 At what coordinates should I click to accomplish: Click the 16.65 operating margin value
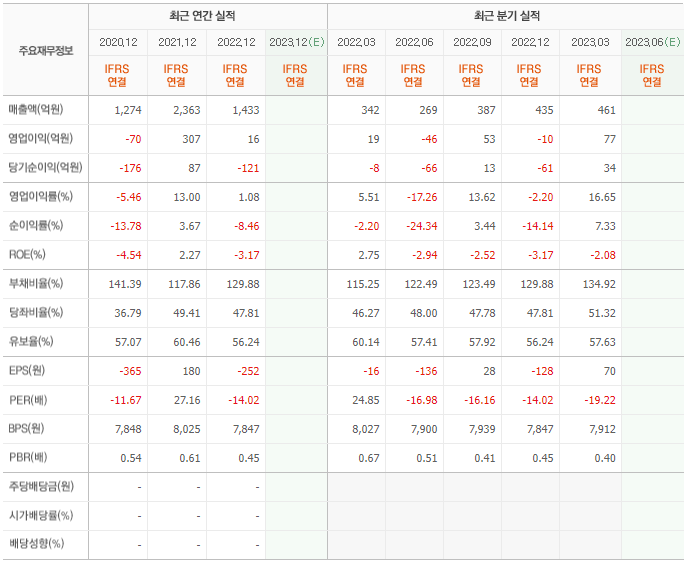[x=602, y=197]
